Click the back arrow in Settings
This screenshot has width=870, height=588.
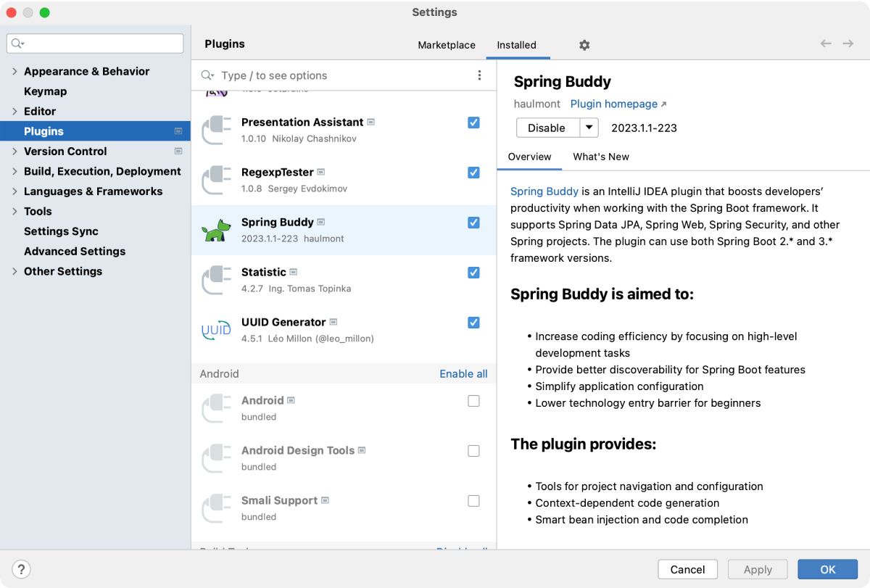(x=826, y=44)
